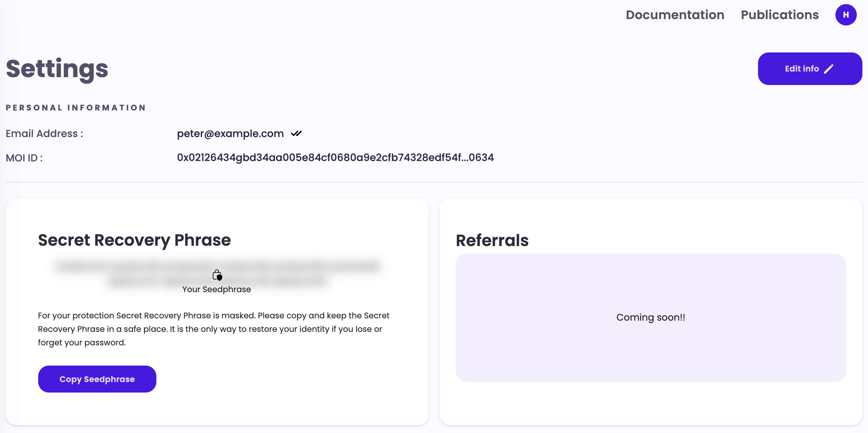Click the Email Address field label
Image resolution: width=868 pixels, height=433 pixels.
tap(44, 134)
